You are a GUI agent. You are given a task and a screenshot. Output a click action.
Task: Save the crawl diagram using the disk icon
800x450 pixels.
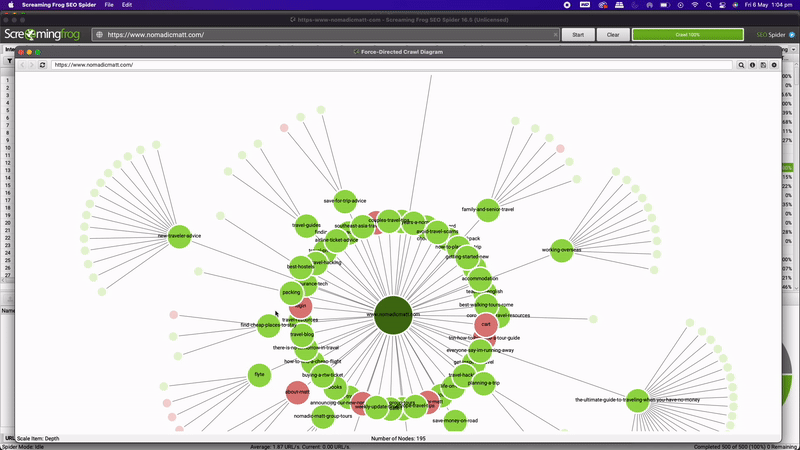tap(763, 65)
